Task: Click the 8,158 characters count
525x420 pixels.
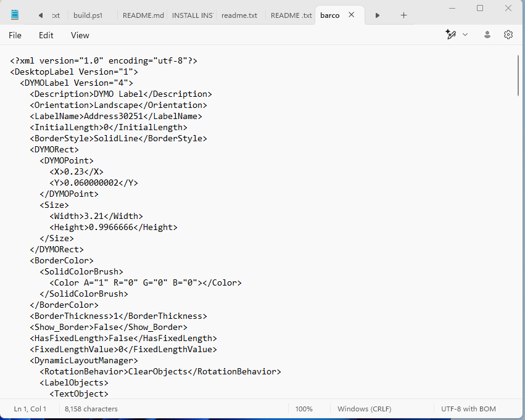Action: 91,409
